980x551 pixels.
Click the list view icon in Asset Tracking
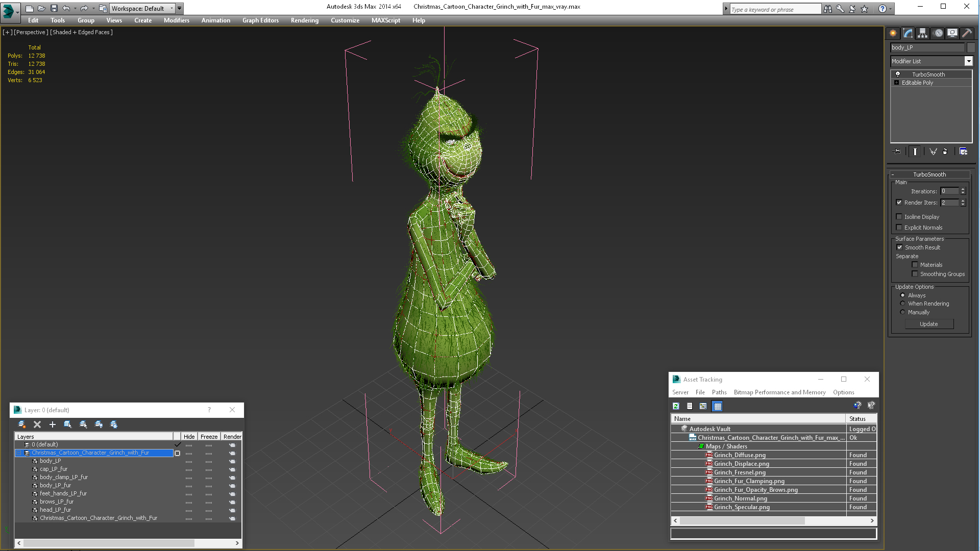[x=690, y=406]
